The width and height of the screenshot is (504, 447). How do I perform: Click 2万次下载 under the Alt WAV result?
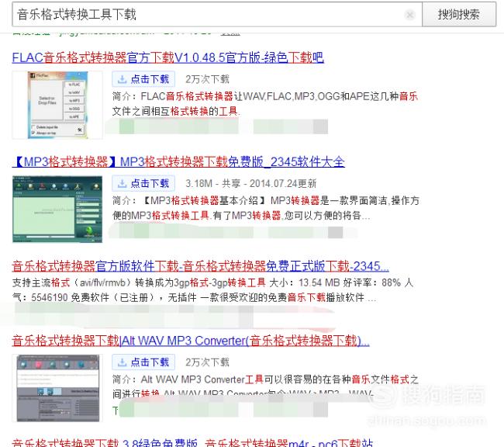207,362
